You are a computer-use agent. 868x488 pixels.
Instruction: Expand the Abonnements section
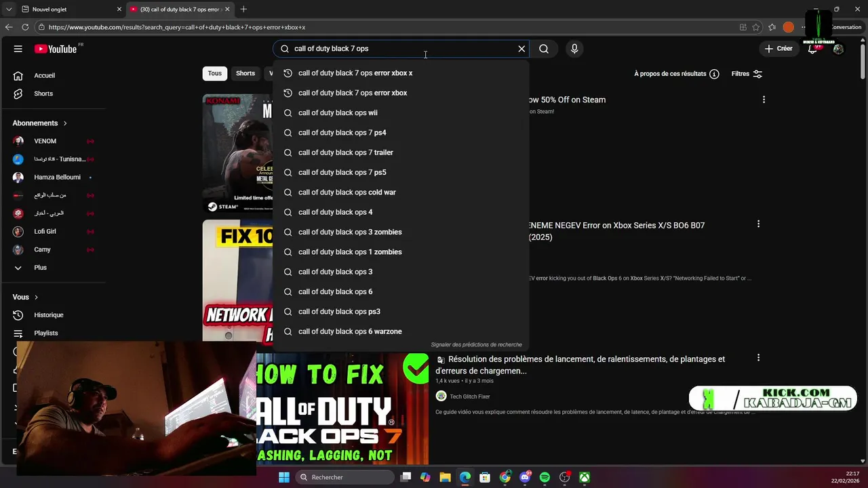pos(40,123)
